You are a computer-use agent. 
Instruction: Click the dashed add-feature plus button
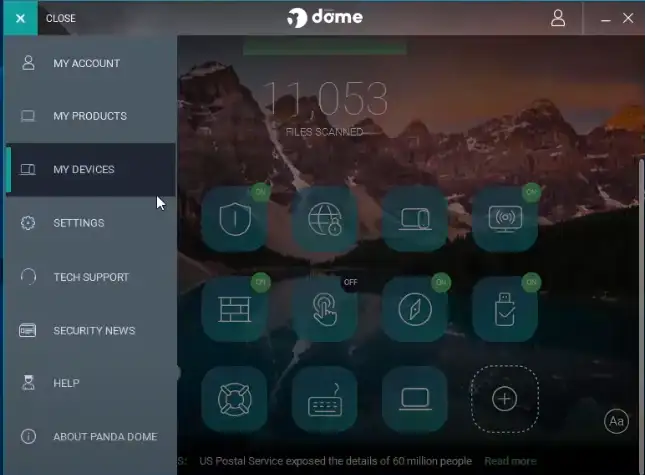(x=505, y=398)
